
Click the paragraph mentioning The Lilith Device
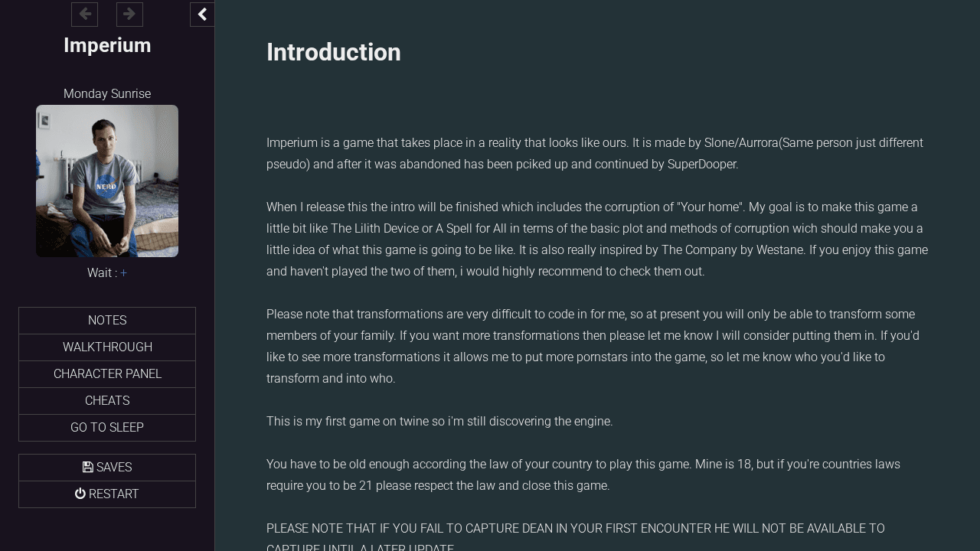(596, 239)
